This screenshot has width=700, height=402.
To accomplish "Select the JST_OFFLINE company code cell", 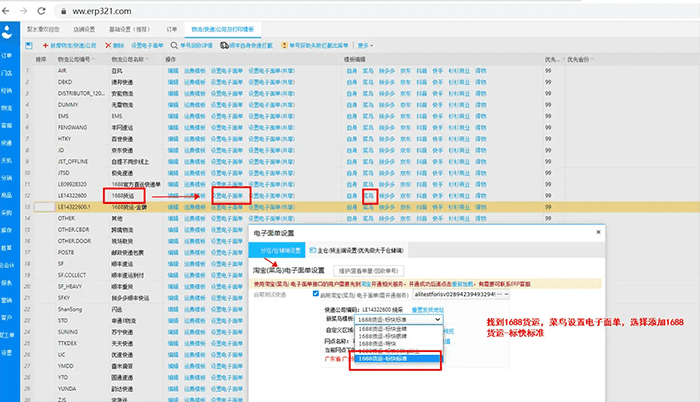I will tap(73, 162).
